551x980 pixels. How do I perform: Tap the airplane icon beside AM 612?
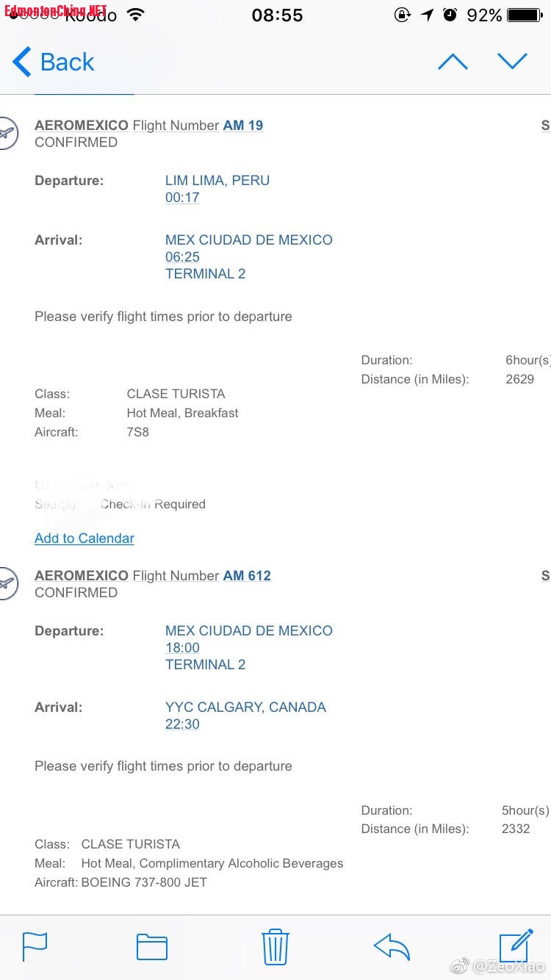(6, 584)
